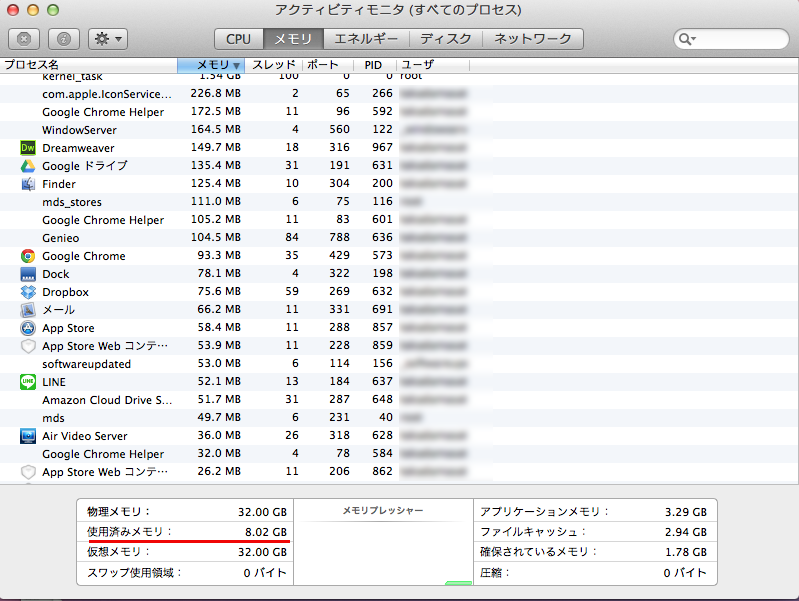Click the inspect process info button
Image resolution: width=799 pixels, height=601 pixels.
pyautogui.click(x=64, y=39)
